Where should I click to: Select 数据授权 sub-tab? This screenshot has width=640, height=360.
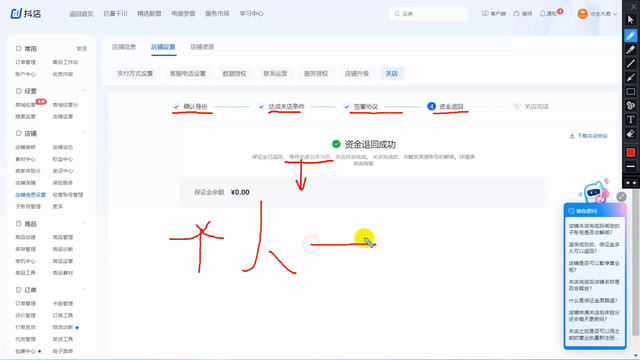(x=234, y=73)
